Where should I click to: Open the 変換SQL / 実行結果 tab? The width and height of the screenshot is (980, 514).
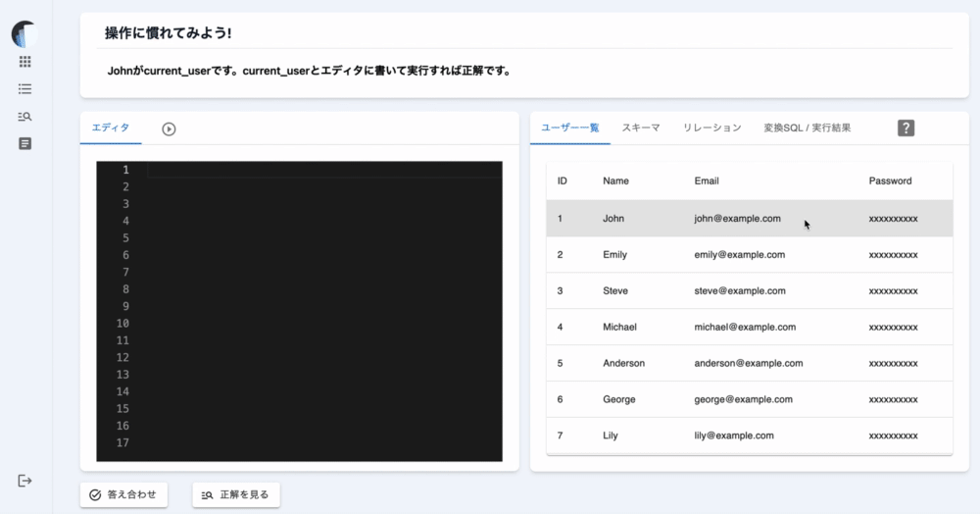click(807, 128)
